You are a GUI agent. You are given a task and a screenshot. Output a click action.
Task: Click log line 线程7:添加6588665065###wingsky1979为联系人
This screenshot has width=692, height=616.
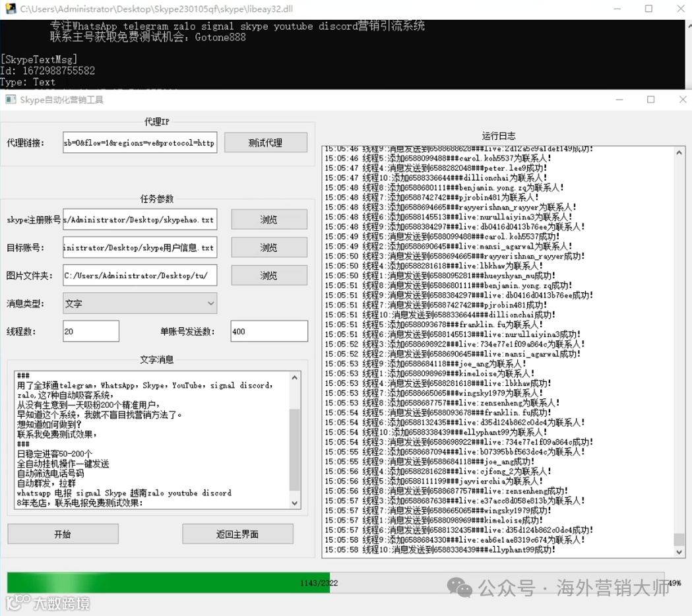[433, 392]
